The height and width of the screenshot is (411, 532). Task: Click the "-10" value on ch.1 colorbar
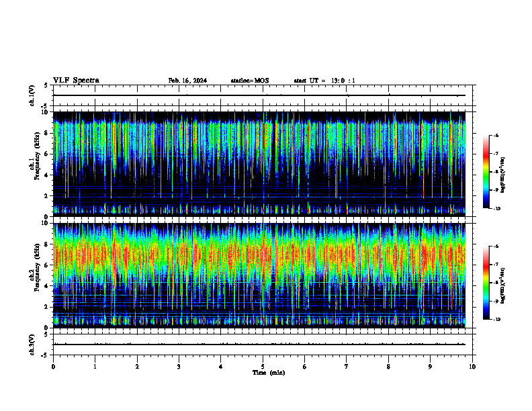497,209
